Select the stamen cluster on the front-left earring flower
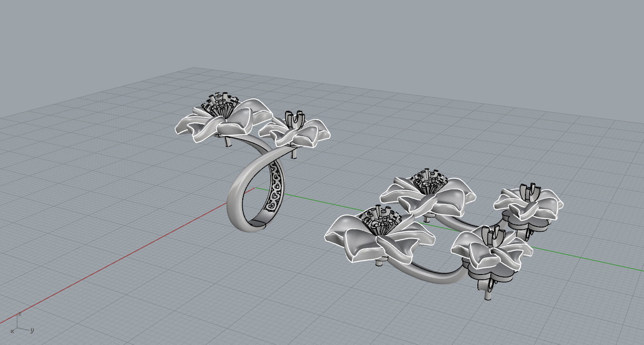This screenshot has width=644, height=345. (379, 221)
